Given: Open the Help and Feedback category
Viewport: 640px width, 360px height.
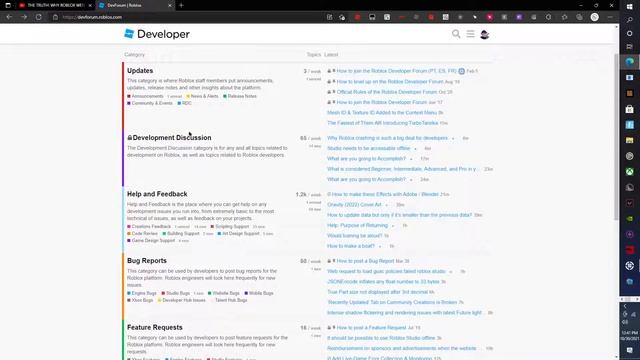Looking at the screenshot, I should click(x=157, y=194).
